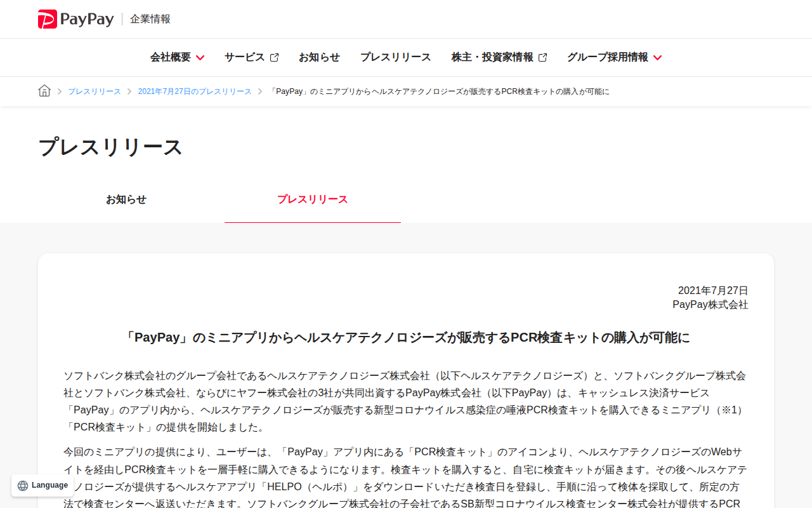Click the プレスリリース page heading
The height and width of the screenshot is (508, 812).
[110, 147]
